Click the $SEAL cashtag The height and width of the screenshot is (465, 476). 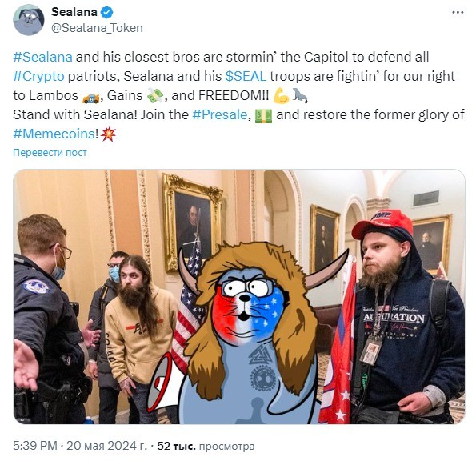point(246,76)
